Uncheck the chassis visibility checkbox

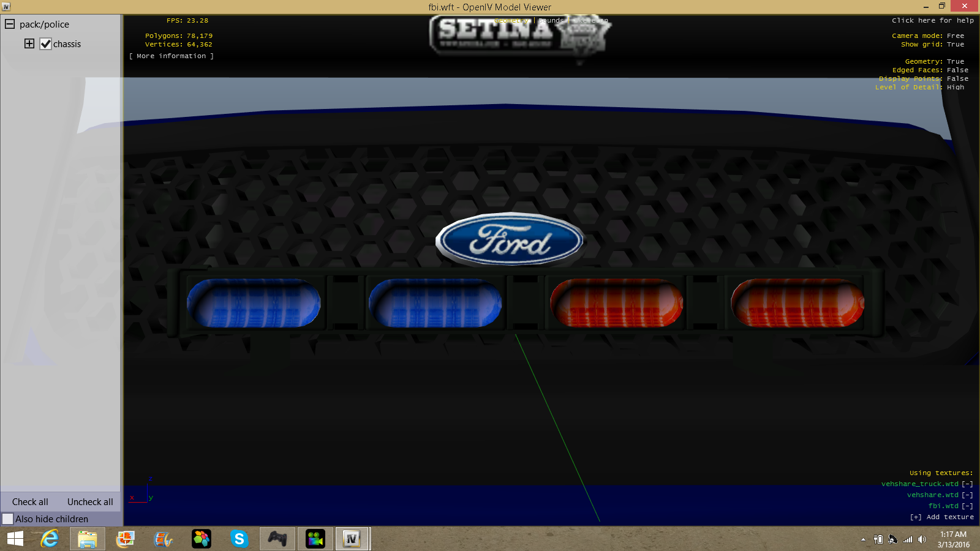(x=45, y=44)
